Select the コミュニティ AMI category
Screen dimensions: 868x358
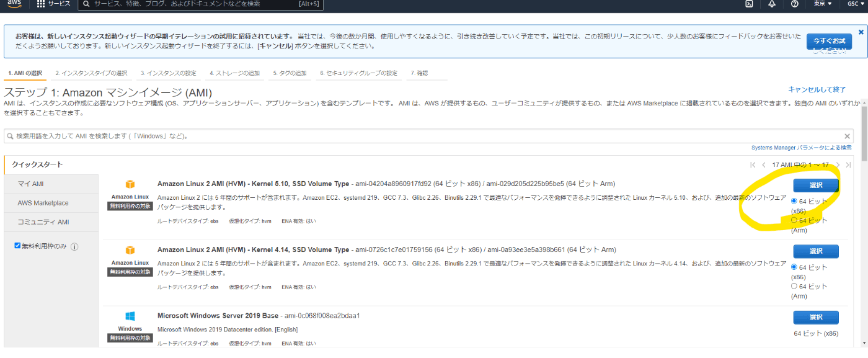point(51,222)
